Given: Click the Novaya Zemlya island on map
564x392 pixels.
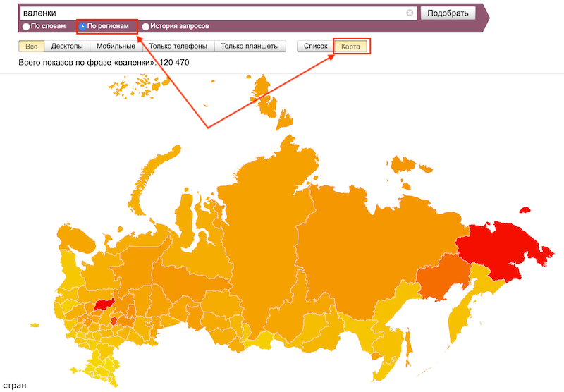Looking at the screenshot, I should (x=151, y=176).
